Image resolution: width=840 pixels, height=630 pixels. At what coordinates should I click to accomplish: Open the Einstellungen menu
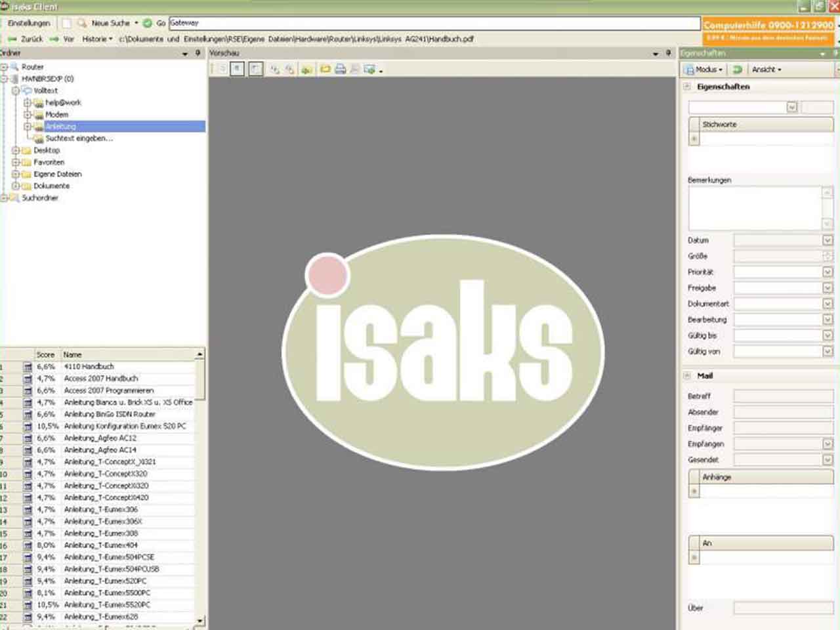click(x=28, y=23)
